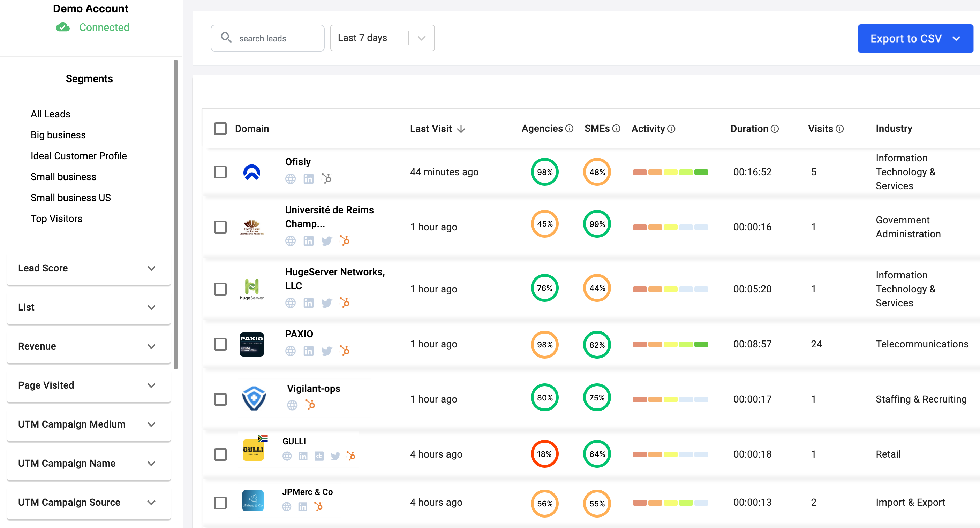
Task: Click GULLI HubSpot icon
Action: click(x=351, y=456)
